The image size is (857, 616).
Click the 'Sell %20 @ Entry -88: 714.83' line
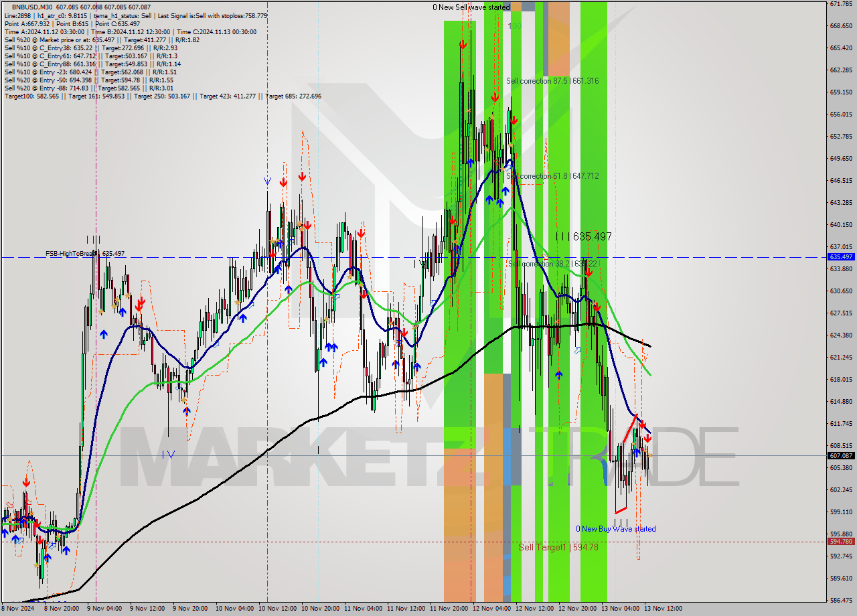pos(89,88)
